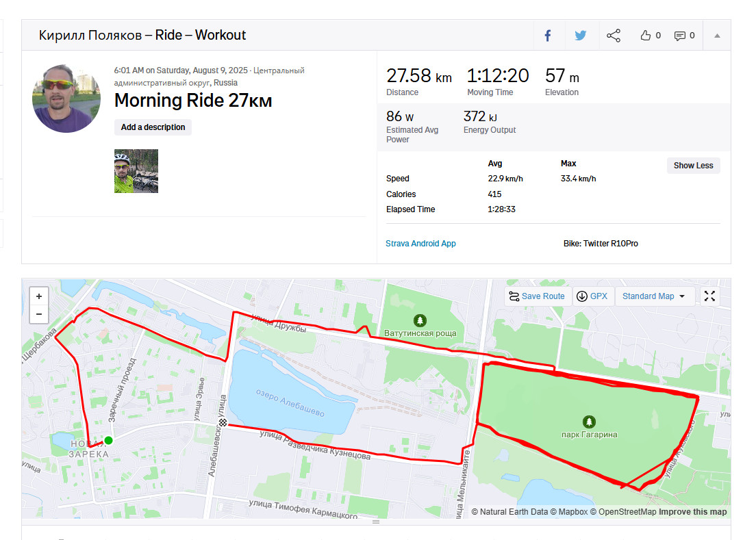Open the Improve this map link
Image resolution: width=756 pixels, height=540 pixels.
pos(692,512)
